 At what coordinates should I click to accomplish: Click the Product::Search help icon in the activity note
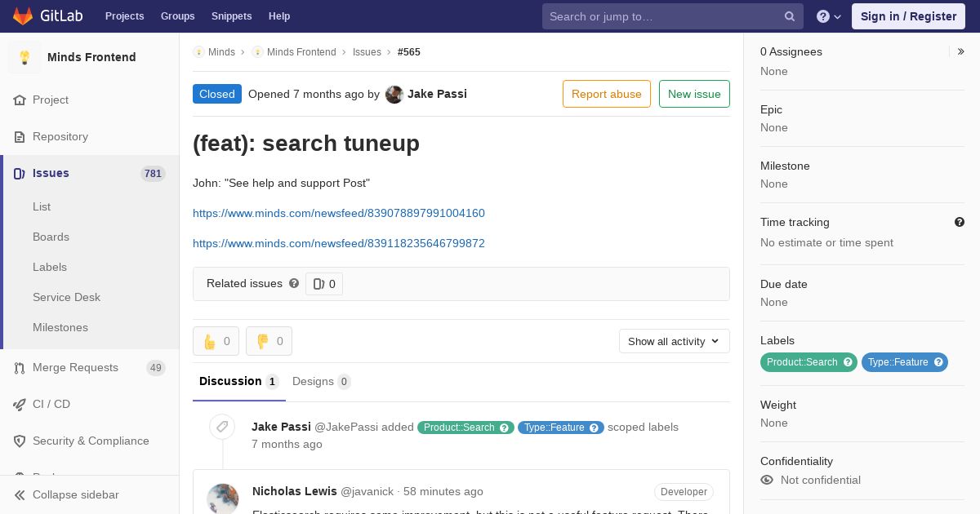pos(504,428)
